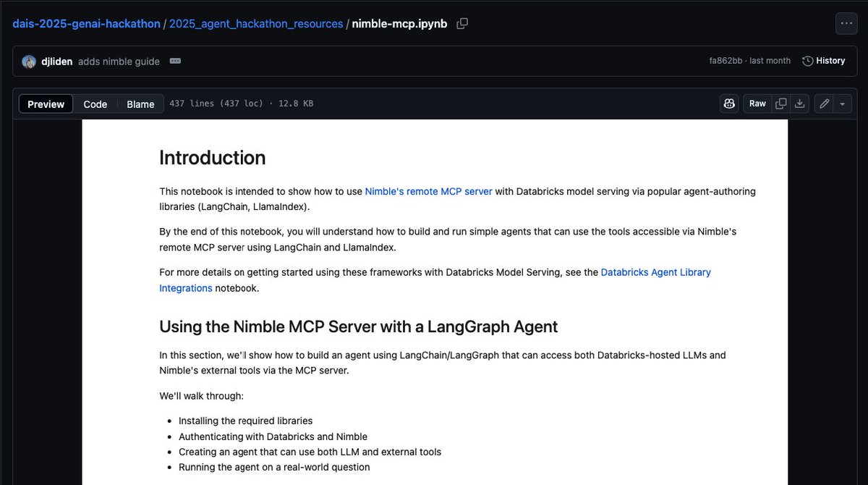Switch to Blame tab
Image resolution: width=868 pixels, height=485 pixels.
140,104
